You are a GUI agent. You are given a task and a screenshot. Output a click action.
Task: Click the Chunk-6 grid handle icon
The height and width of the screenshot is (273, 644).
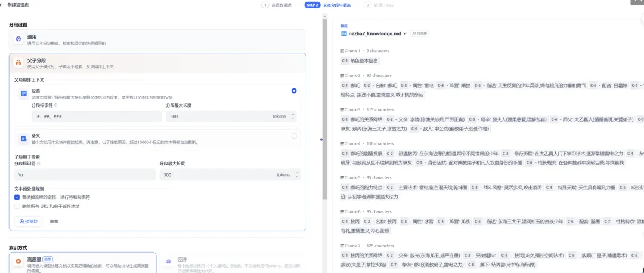(342, 211)
